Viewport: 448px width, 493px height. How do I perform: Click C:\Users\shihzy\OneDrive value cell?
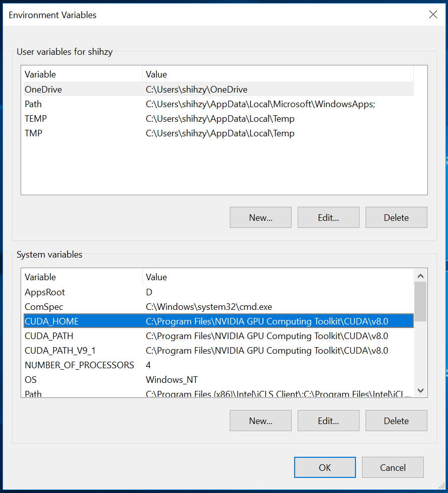197,90
